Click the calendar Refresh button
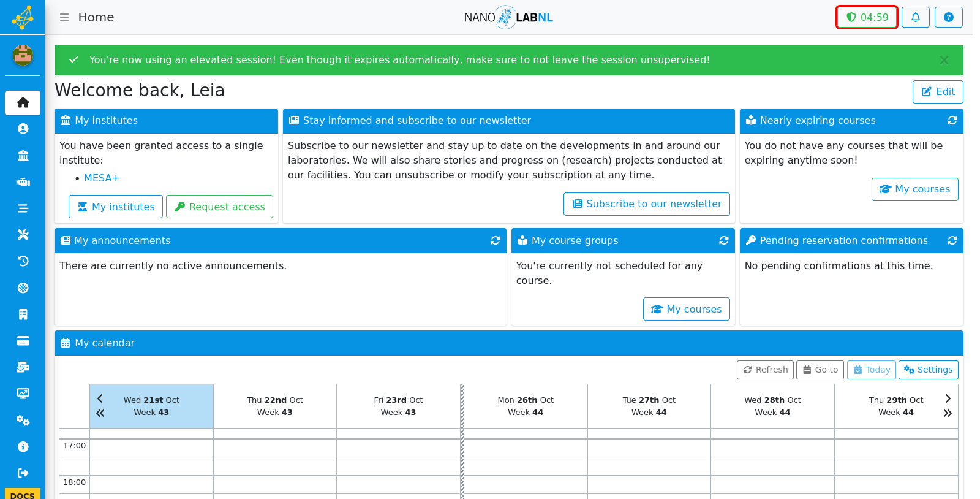This screenshot has height=499, width=980. (x=765, y=370)
